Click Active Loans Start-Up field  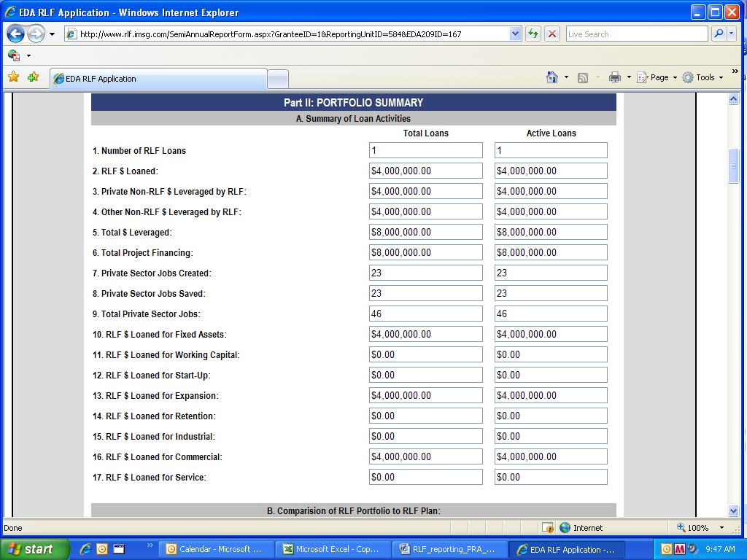[x=551, y=376]
